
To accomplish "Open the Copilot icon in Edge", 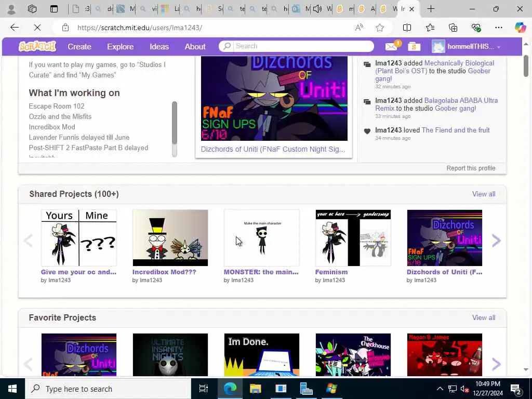I will click(520, 28).
